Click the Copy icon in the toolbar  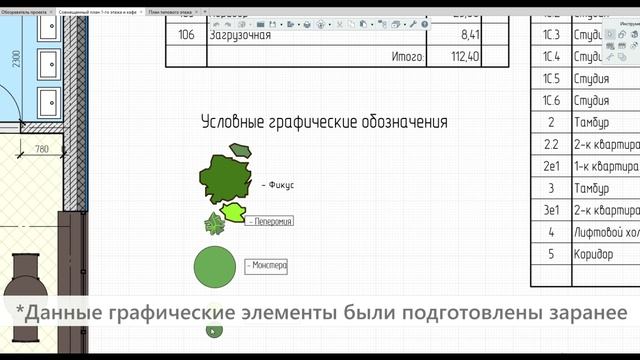(352, 24)
